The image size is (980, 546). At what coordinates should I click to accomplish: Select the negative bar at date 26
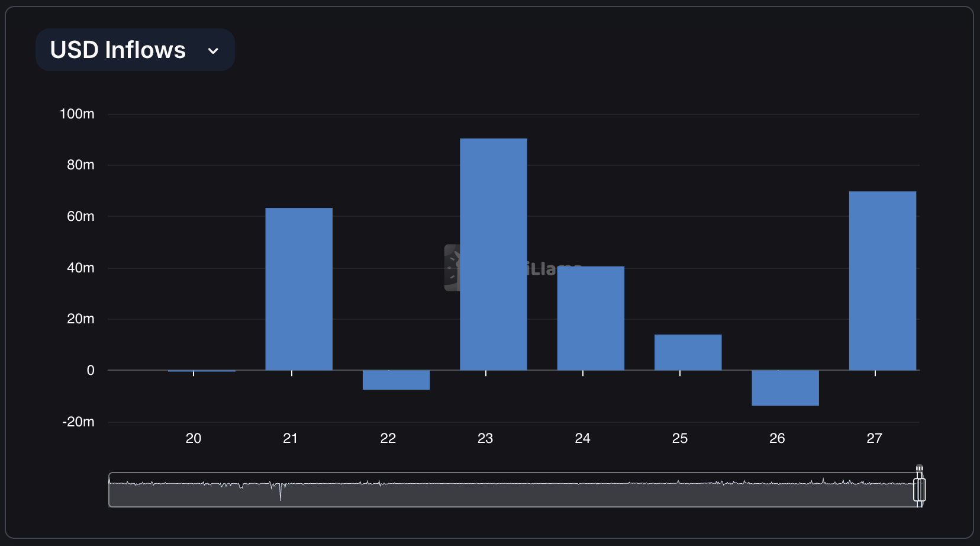click(x=785, y=387)
